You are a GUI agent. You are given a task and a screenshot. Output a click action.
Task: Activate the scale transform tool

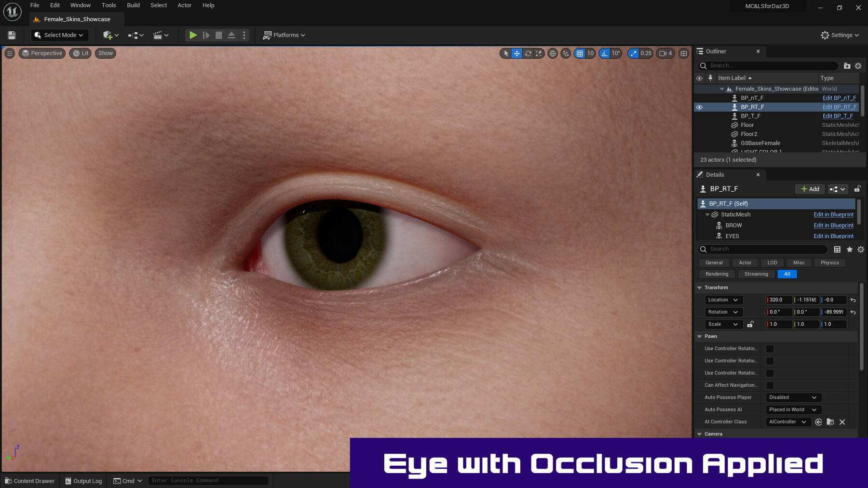539,53
